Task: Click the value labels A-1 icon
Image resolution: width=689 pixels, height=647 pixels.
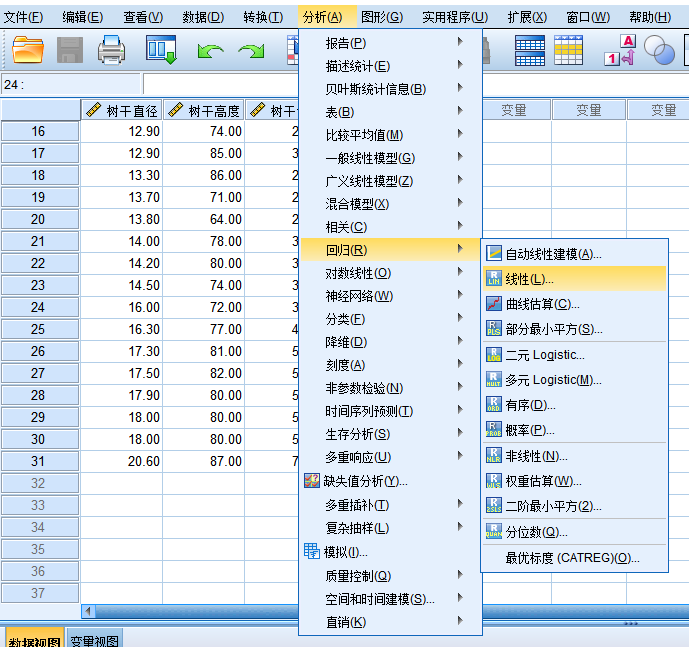Action: point(620,50)
